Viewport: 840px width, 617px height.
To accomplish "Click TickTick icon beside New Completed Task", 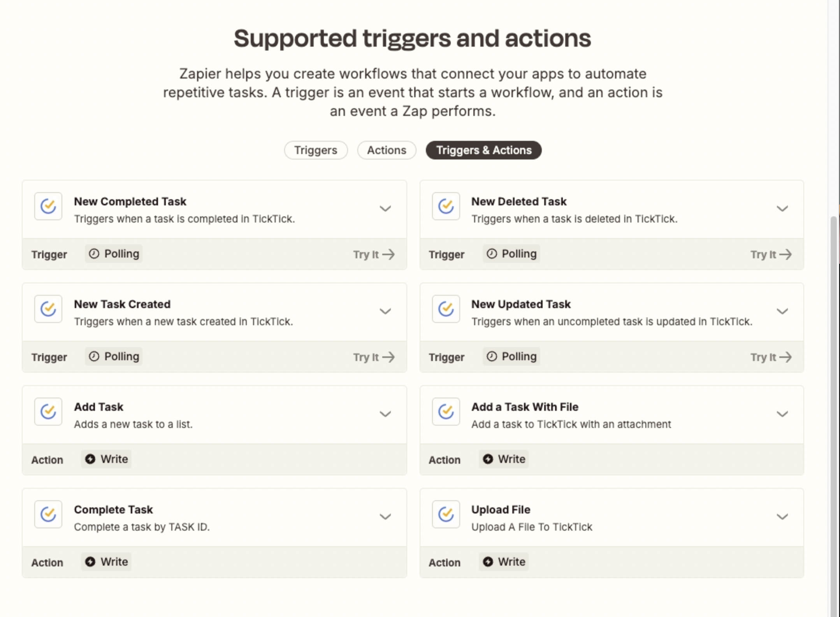I will pyautogui.click(x=48, y=206).
